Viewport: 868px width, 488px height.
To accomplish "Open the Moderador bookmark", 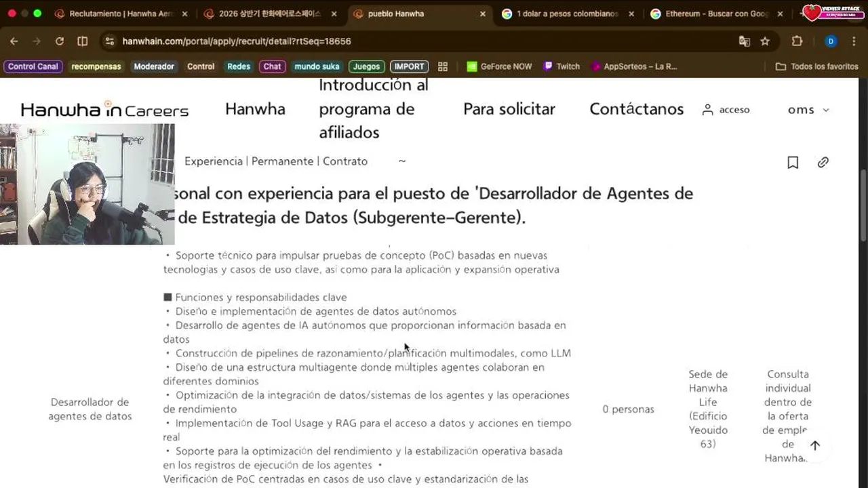I will pyautogui.click(x=154, y=66).
